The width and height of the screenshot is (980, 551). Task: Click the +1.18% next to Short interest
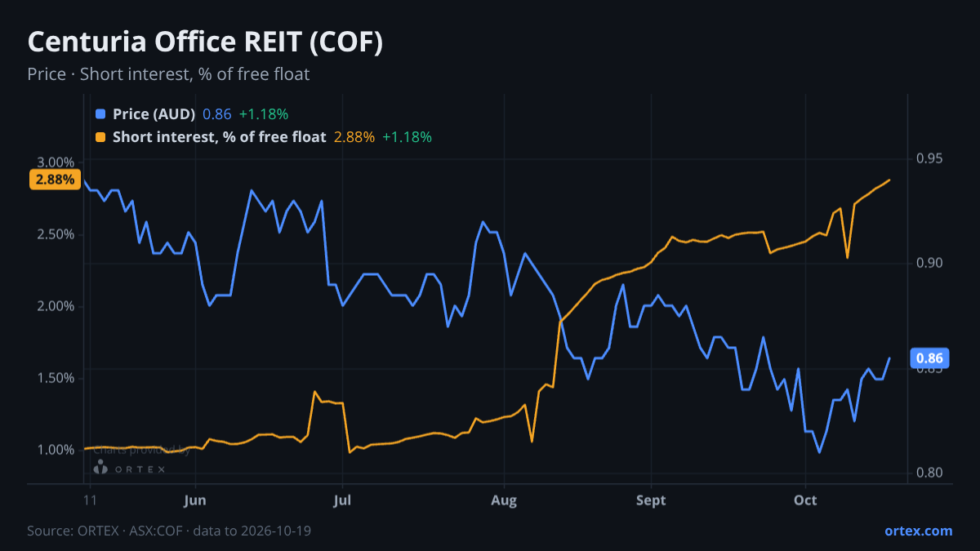pos(407,137)
